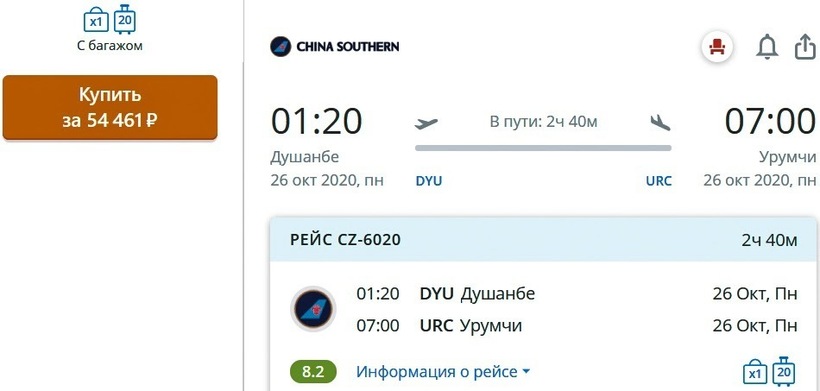Click the РЕЙС CZ-6020 header bar
Image resolution: width=820 pixels, height=391 pixels.
coord(543,240)
